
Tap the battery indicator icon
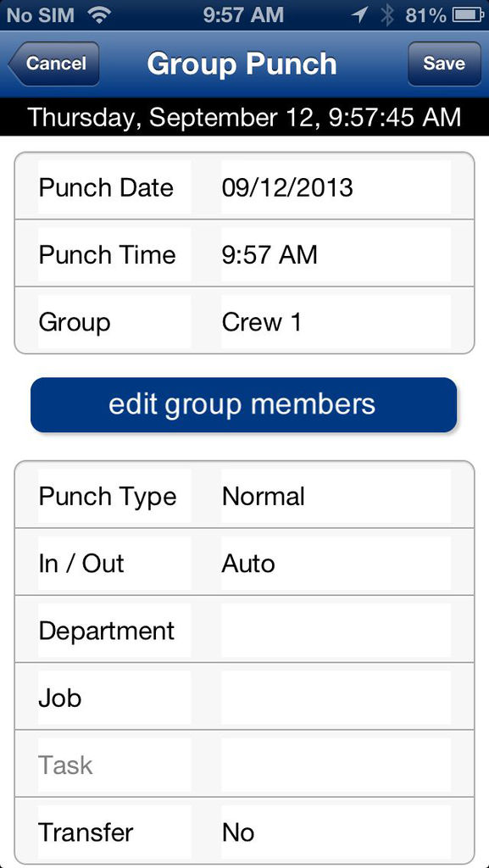468,15
